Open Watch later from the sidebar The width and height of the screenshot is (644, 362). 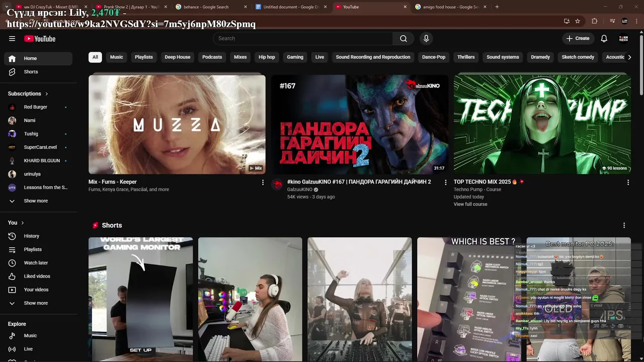coord(38,263)
